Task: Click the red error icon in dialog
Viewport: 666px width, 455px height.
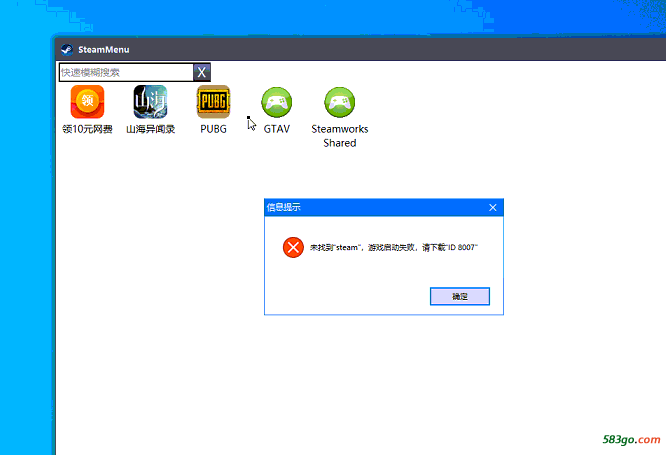Action: pos(293,247)
